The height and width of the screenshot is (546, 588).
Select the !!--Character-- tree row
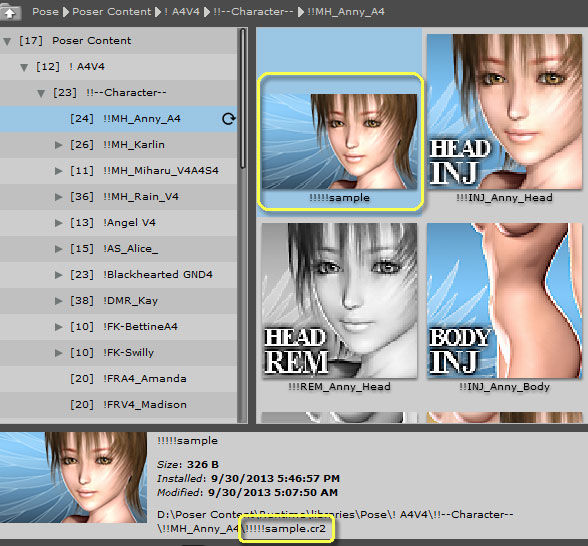tap(118, 93)
